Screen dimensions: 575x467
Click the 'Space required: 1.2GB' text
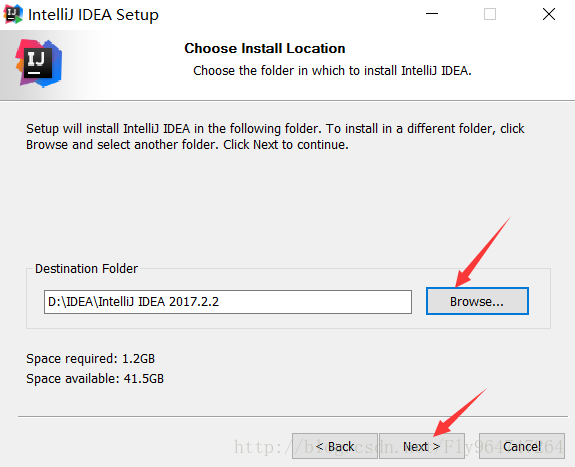[91, 358]
